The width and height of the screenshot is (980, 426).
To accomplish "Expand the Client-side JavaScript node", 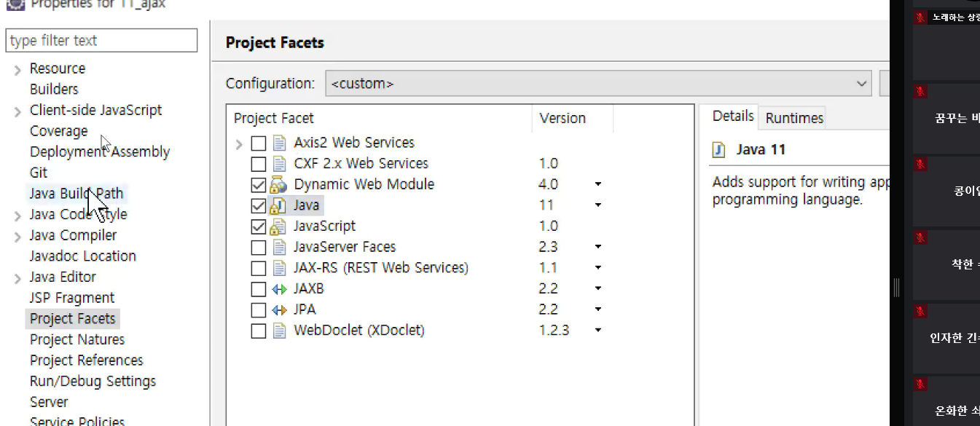I will (x=17, y=111).
